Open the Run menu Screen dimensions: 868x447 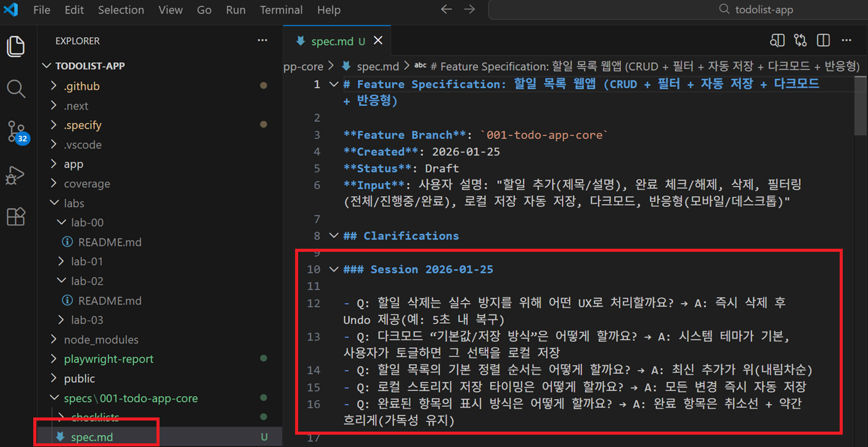pos(235,10)
